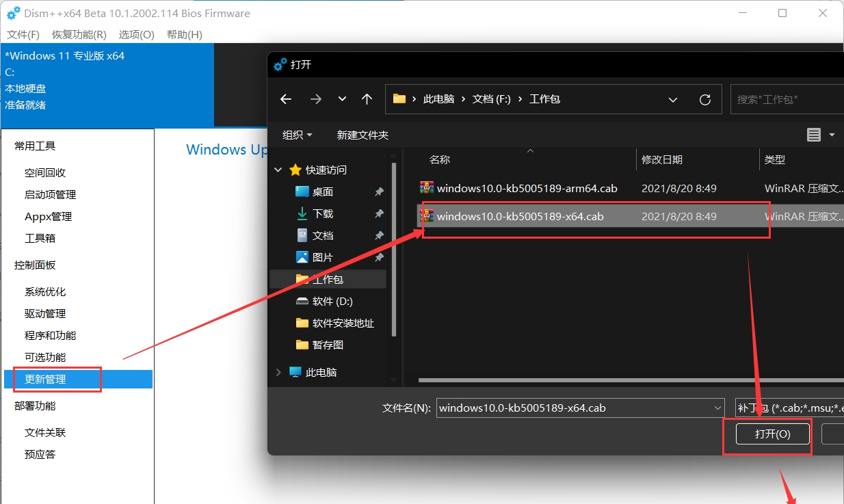Image resolution: width=844 pixels, height=504 pixels.
Task: Navigate back using the back arrow
Action: (x=285, y=98)
